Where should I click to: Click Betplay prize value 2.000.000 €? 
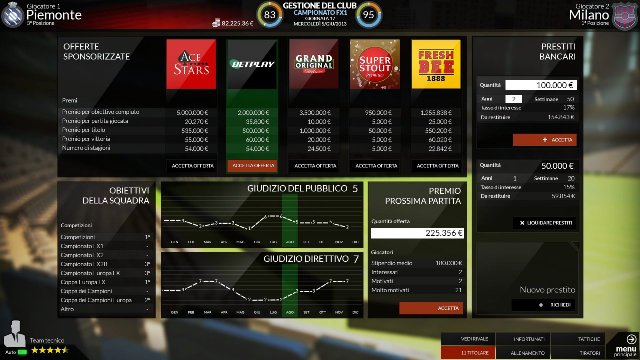click(x=253, y=112)
